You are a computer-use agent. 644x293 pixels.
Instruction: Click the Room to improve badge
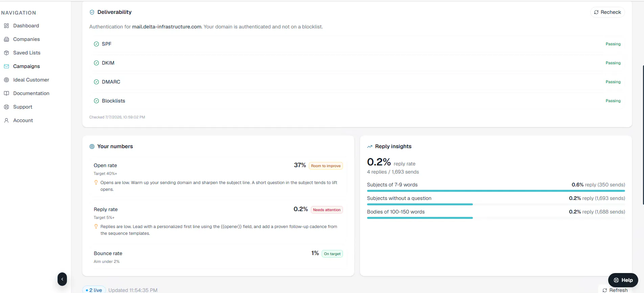coord(326,166)
